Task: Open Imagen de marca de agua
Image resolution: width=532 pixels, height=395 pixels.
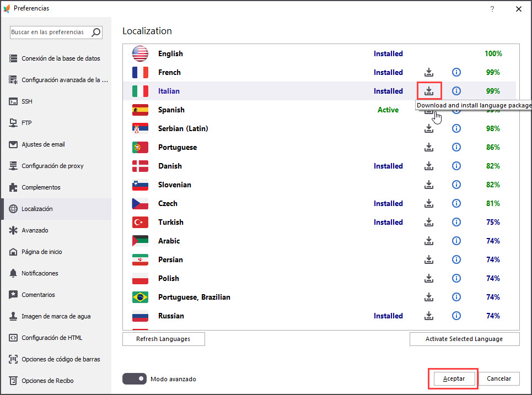Action: 56,316
